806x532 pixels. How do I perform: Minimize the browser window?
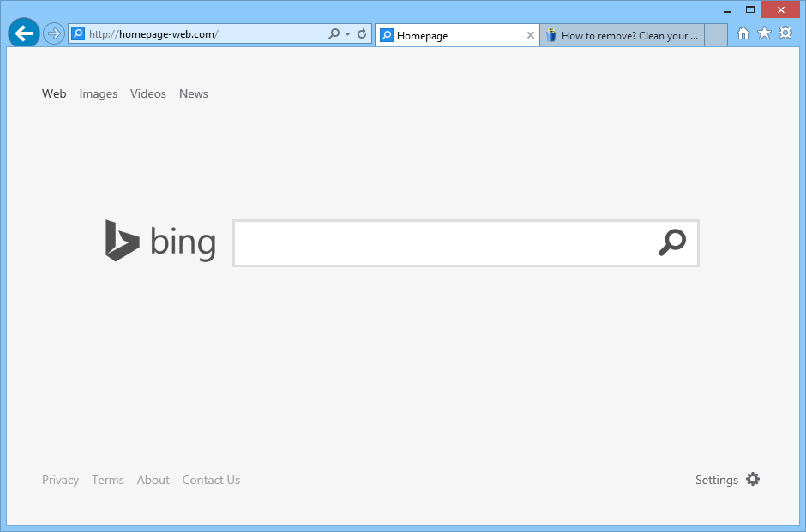727,10
